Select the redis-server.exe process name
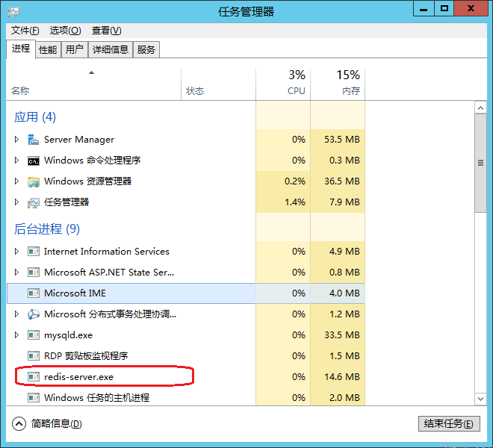 (x=79, y=377)
